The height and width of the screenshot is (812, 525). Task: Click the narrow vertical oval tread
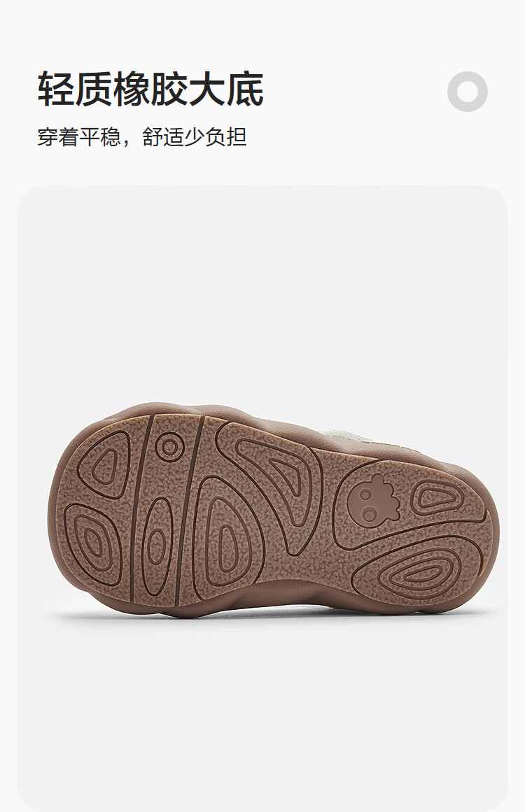[x=157, y=546]
